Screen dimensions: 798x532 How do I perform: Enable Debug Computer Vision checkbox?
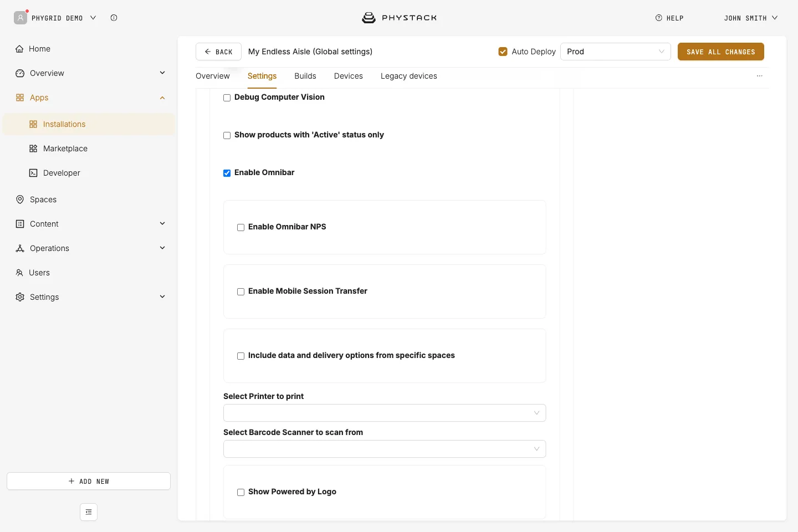(227, 98)
